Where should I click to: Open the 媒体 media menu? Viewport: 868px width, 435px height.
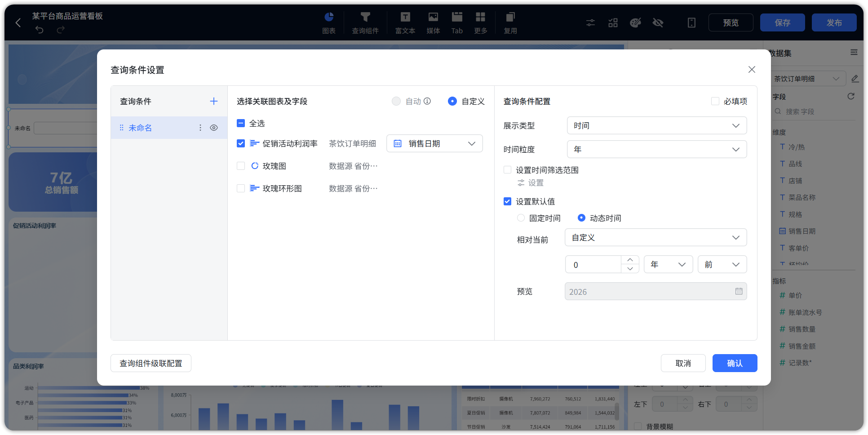coord(433,22)
